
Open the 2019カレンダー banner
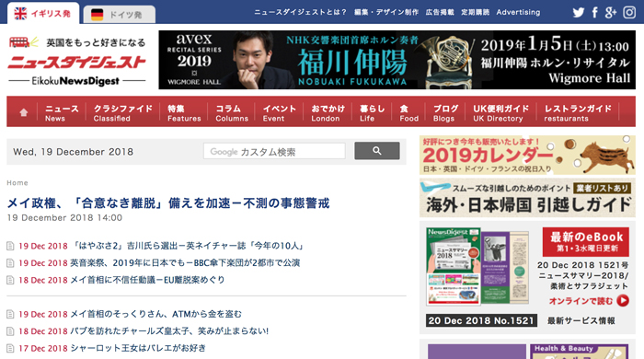coord(527,155)
